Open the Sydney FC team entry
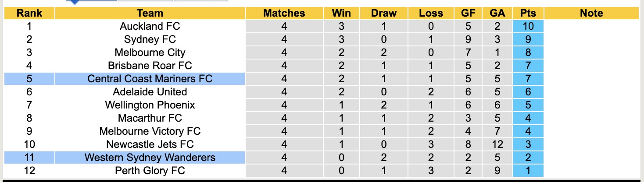644x182 pixels. [x=150, y=39]
